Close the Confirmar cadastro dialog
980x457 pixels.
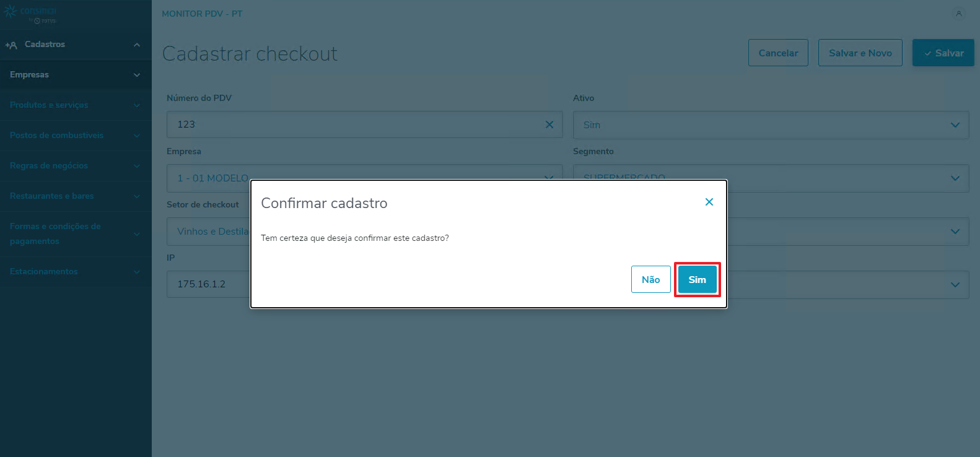709,202
